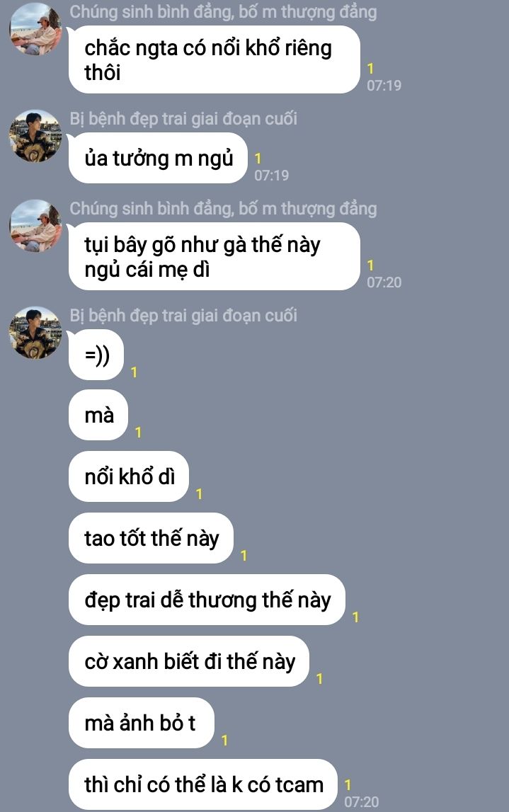Select 'cờ xanh biết đi thế này' message
The image size is (509, 812).
click(189, 661)
